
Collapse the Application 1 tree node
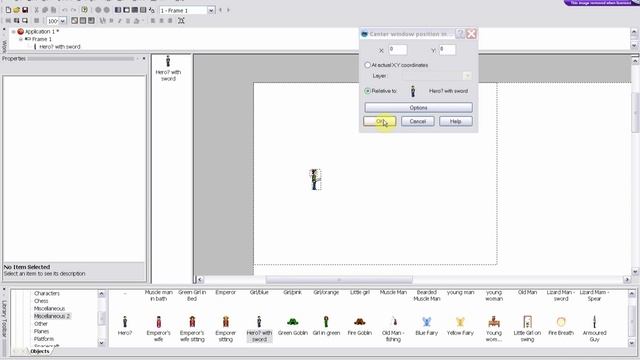click(x=13, y=31)
